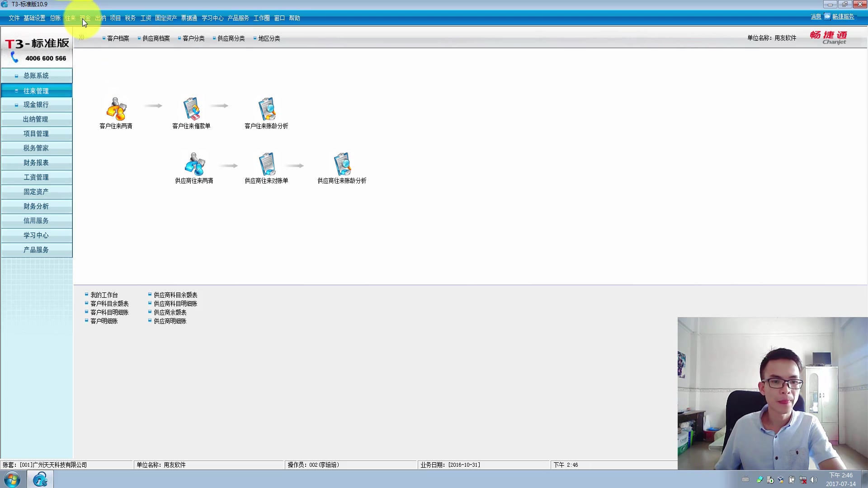Screen dimensions: 868x488
Task: Open 出纳 menu in menu bar
Action: point(99,18)
